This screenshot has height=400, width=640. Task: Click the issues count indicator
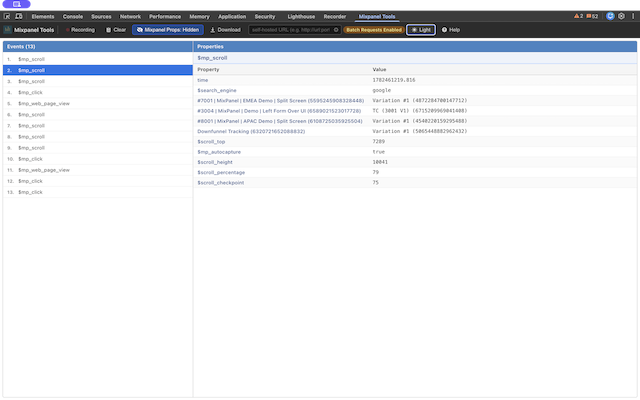[x=592, y=16]
